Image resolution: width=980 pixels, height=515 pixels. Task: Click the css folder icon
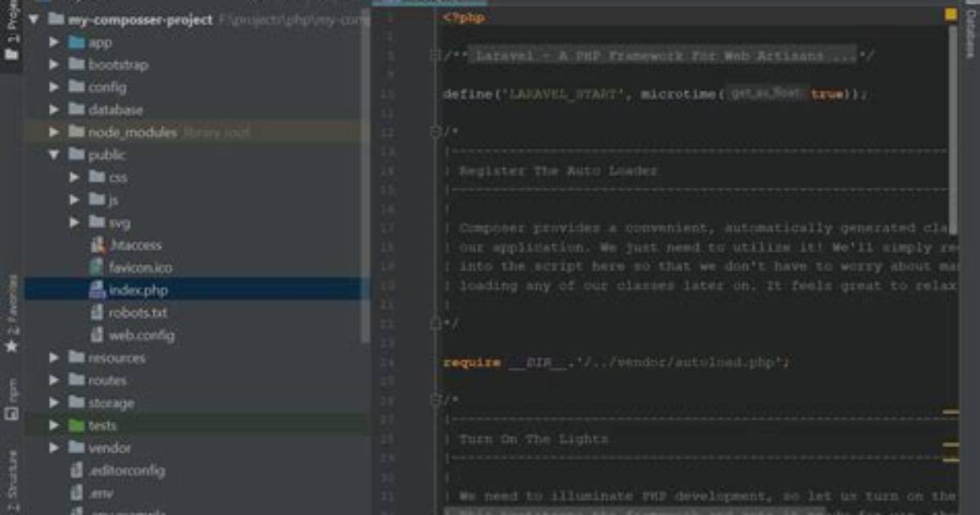pos(96,176)
